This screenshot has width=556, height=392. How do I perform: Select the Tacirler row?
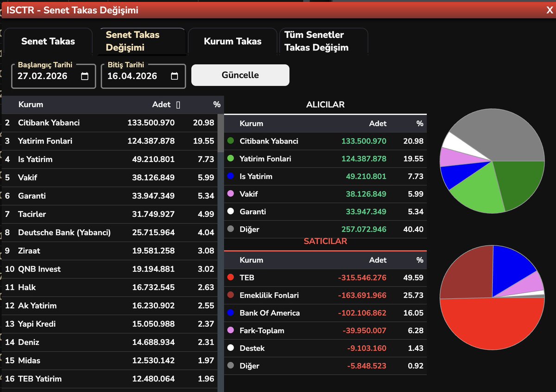click(110, 214)
